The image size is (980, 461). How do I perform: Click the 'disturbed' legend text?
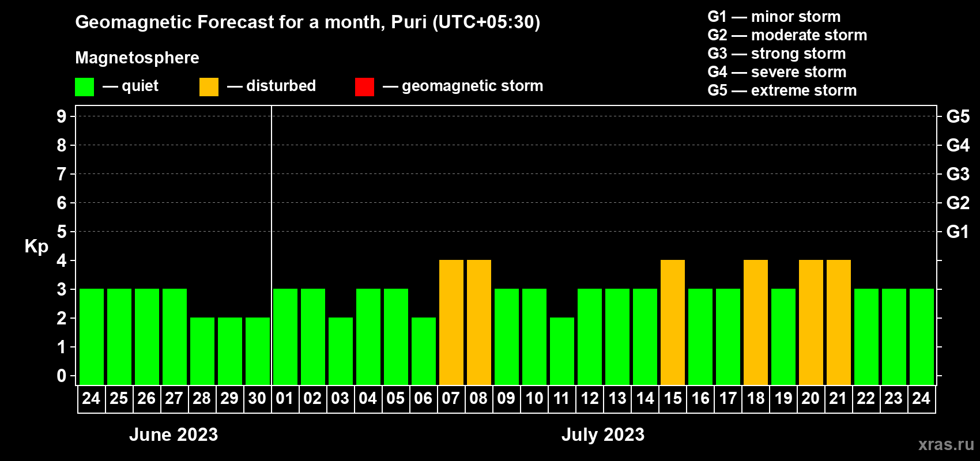[281, 86]
